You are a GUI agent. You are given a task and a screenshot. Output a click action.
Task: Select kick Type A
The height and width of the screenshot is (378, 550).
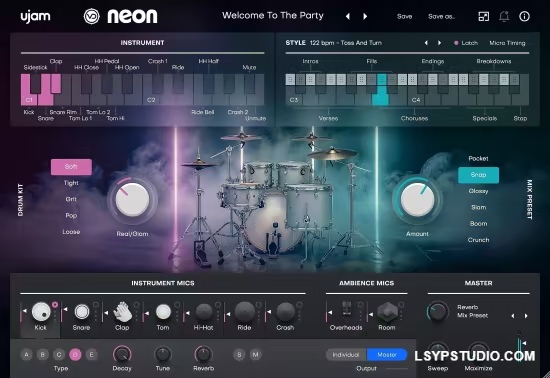tap(26, 355)
